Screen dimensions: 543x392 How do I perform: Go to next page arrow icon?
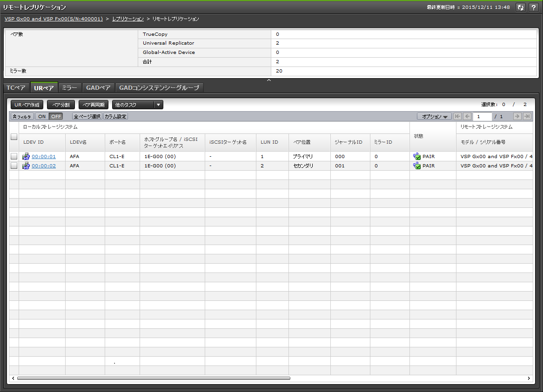(517, 116)
